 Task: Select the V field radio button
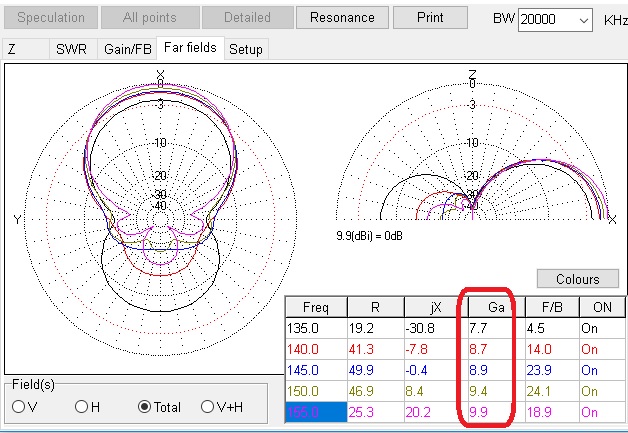point(24,407)
